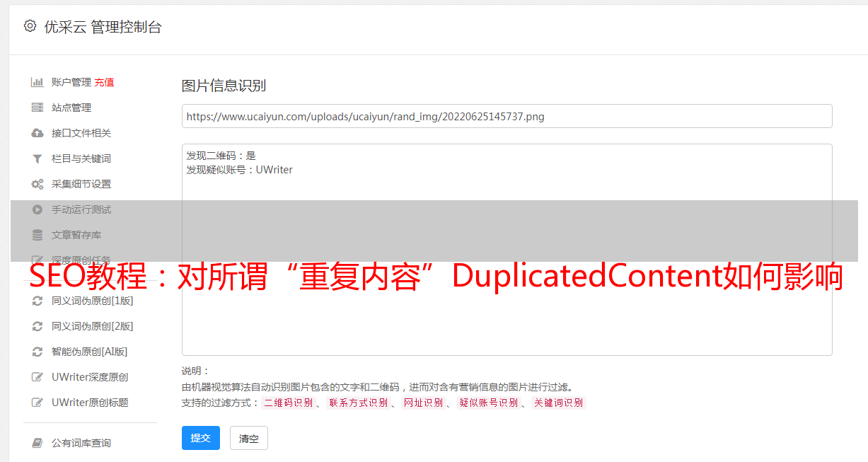Click the blue 提交 button
The image size is (868, 462).
coord(201,438)
